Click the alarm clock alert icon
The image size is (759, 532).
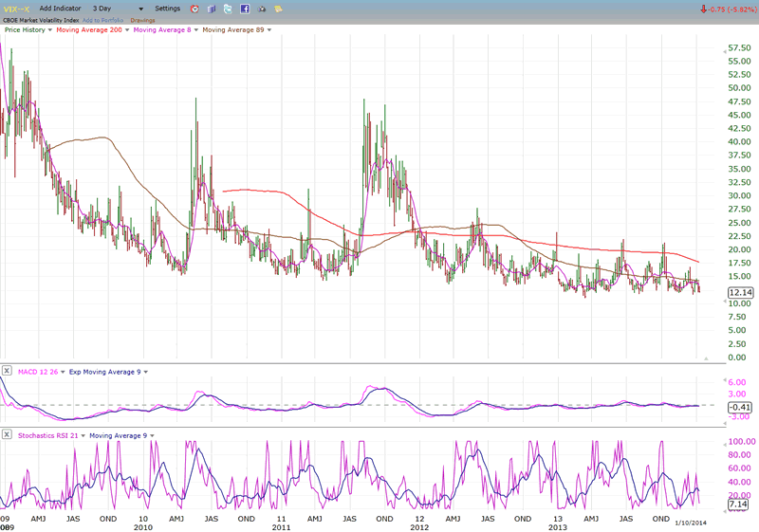tap(194, 9)
